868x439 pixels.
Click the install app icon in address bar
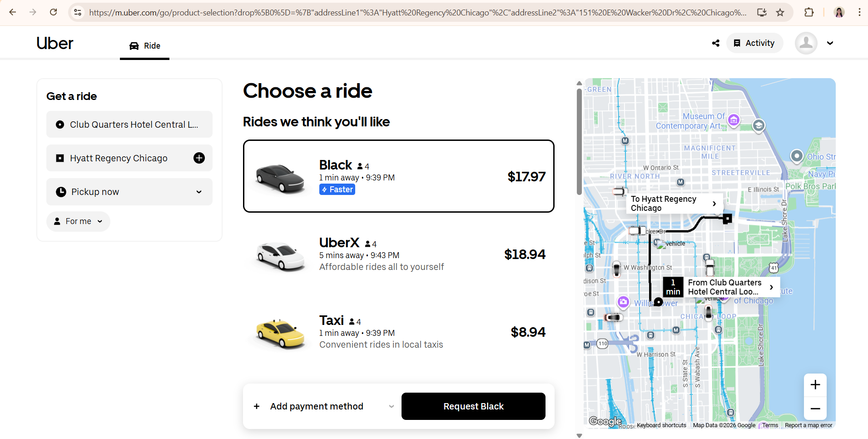pos(762,12)
